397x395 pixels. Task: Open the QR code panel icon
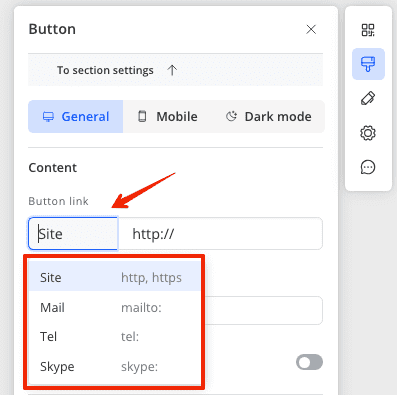pos(368,30)
